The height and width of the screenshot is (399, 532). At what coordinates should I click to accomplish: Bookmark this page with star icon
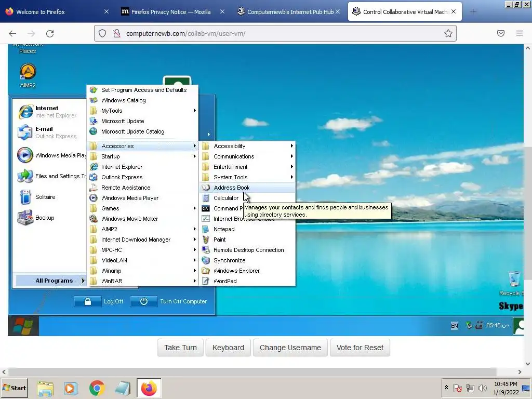(448, 33)
